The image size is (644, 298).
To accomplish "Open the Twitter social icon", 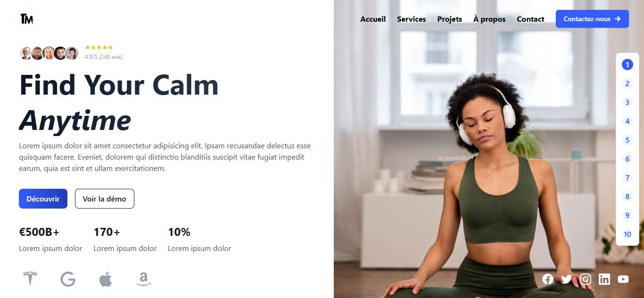I will pos(566,279).
